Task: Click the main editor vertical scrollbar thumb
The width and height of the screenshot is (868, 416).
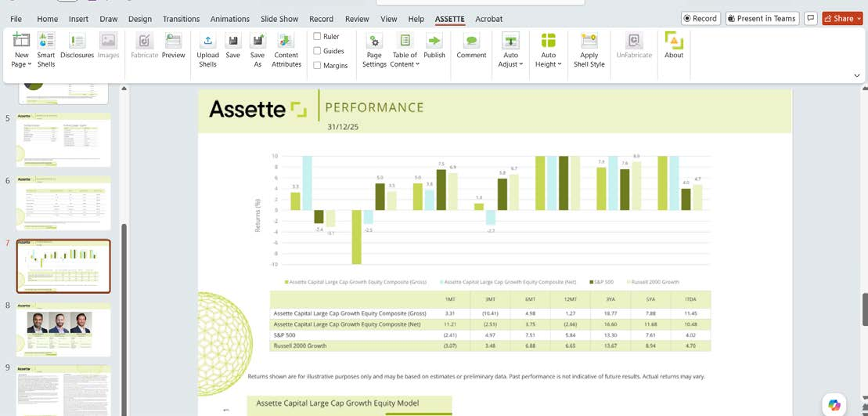Action: click(x=865, y=309)
